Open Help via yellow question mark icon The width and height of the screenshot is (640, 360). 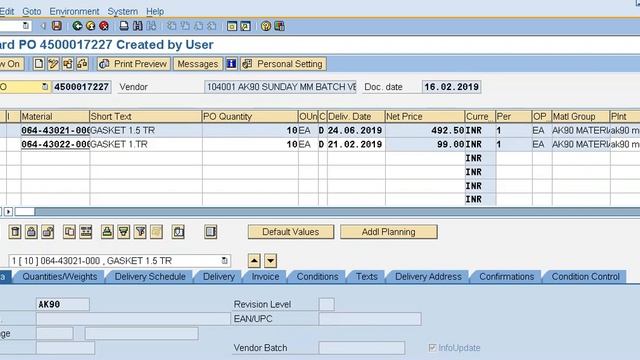[266, 26]
